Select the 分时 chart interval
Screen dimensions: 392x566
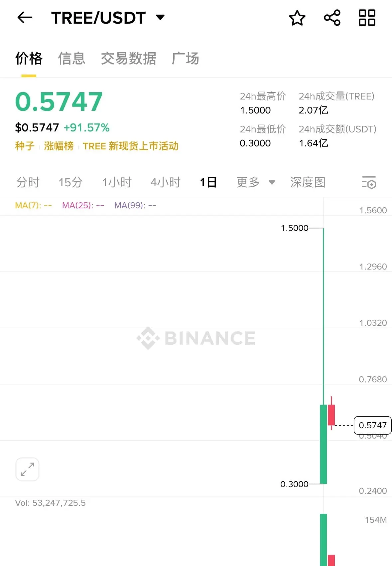pyautogui.click(x=28, y=182)
